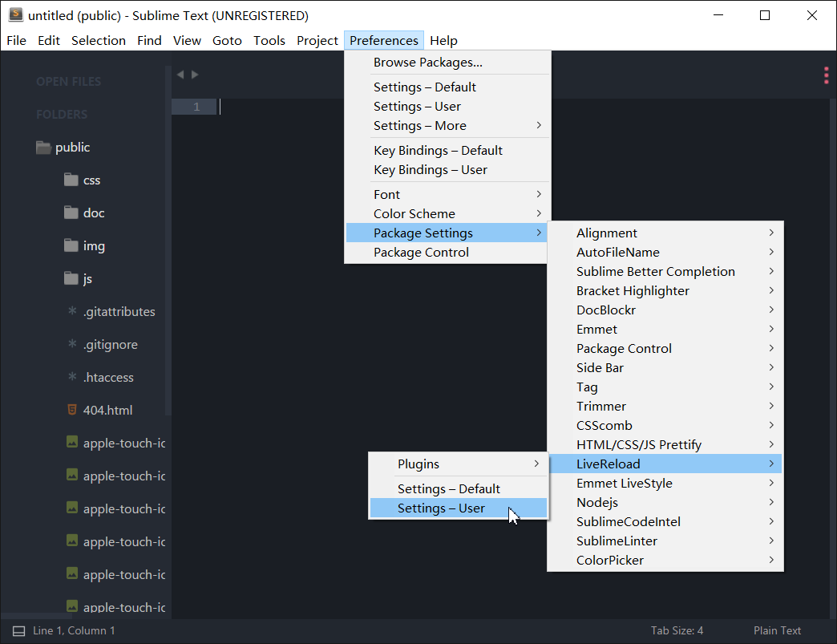
Task: Change the Plain Text syntax selector
Action: point(777,630)
